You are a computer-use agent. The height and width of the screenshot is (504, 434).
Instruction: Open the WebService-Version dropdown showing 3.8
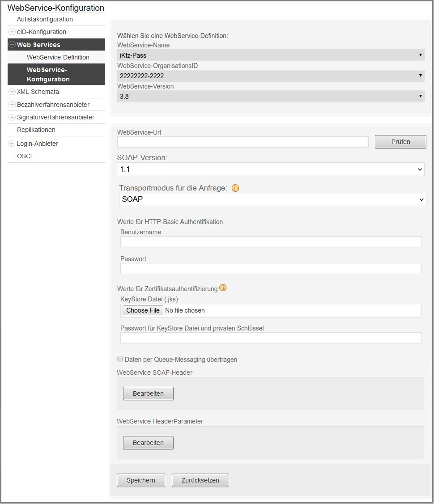pos(271,97)
